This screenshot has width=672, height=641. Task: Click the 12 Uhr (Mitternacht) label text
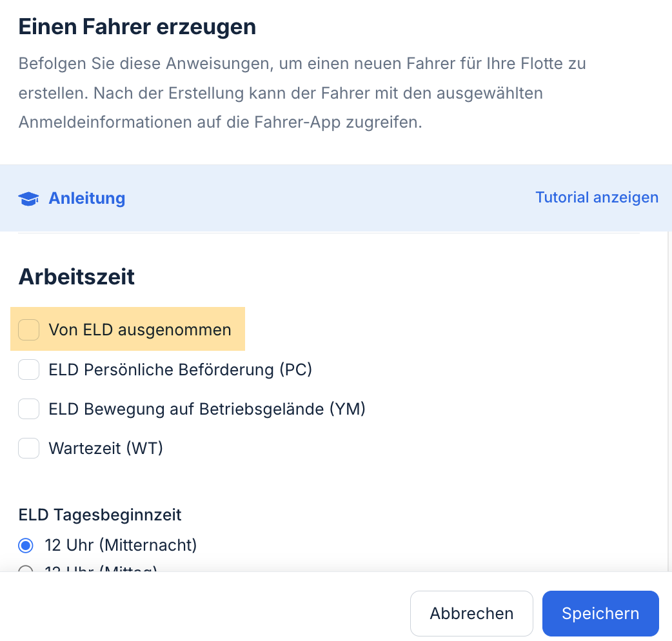pyautogui.click(x=121, y=546)
